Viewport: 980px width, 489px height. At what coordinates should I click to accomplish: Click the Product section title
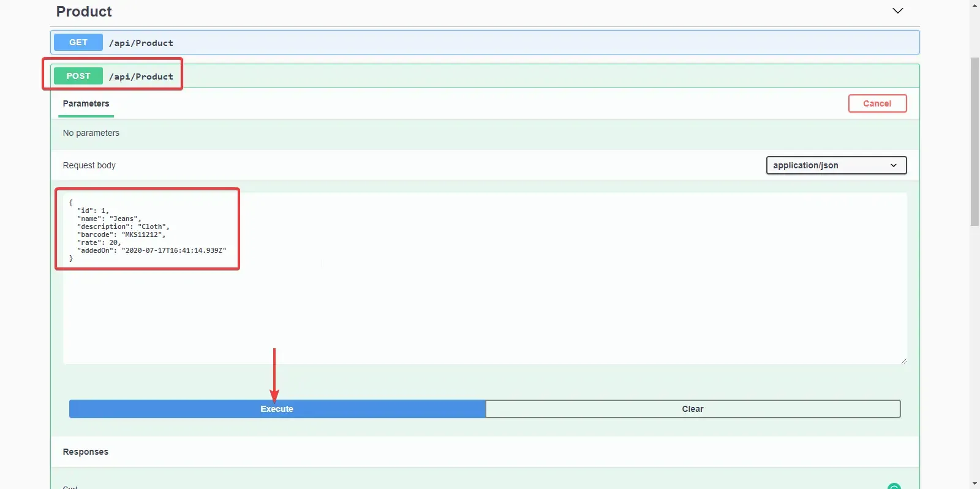pyautogui.click(x=84, y=12)
